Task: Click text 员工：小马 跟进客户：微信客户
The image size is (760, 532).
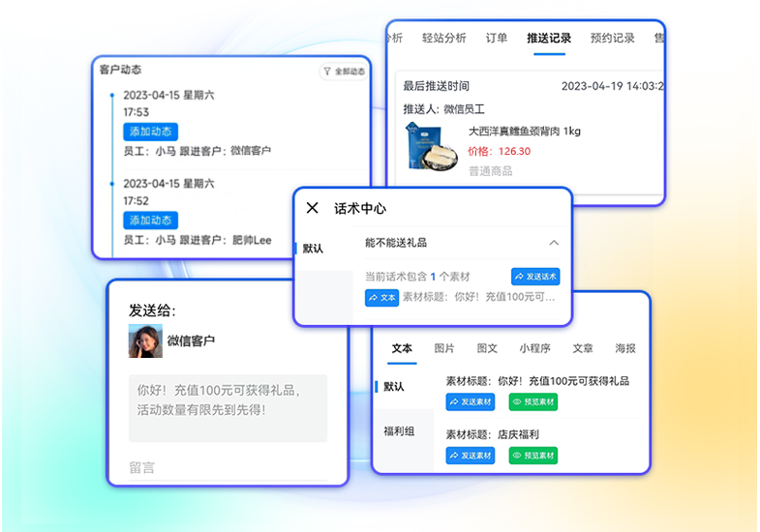Action: tap(198, 151)
